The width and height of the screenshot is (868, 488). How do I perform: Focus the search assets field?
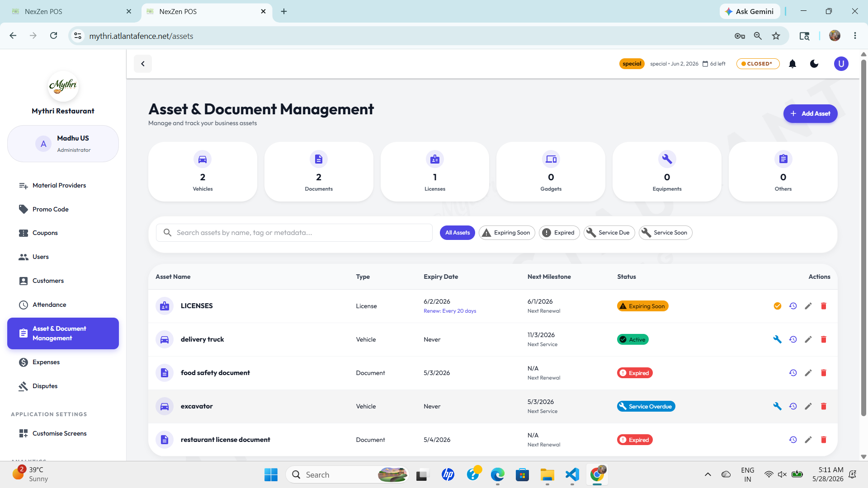(294, 233)
